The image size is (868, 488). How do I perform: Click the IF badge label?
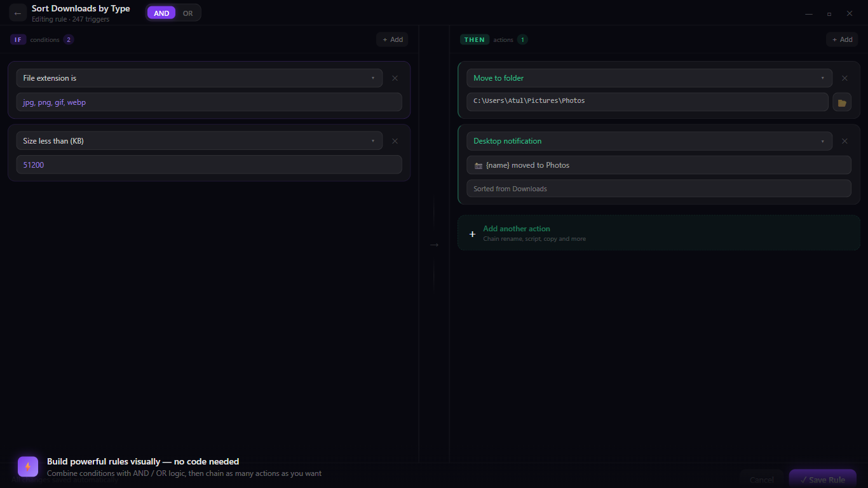coord(18,39)
